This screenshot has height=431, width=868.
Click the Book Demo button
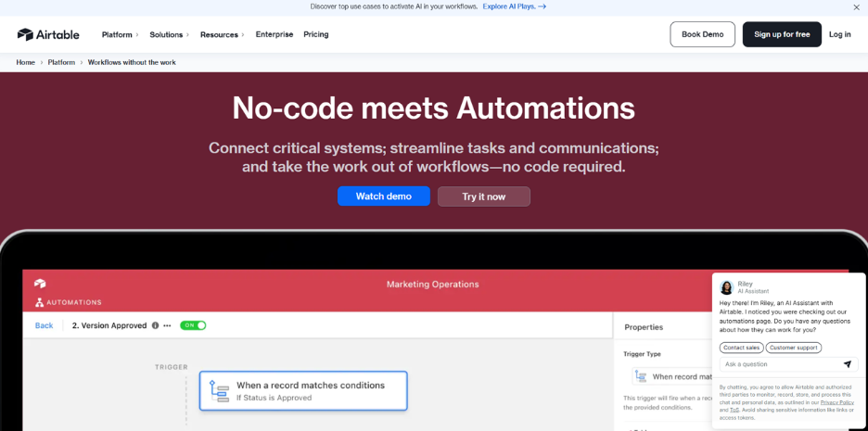(x=703, y=34)
